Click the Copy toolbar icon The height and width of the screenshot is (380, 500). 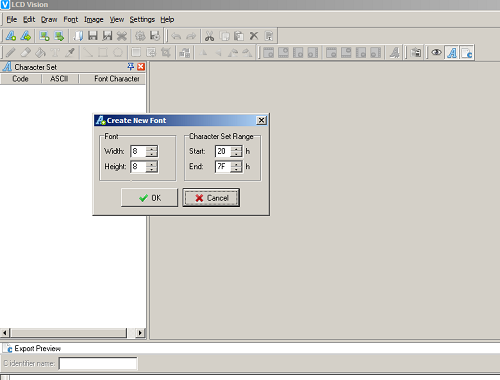pos(225,36)
